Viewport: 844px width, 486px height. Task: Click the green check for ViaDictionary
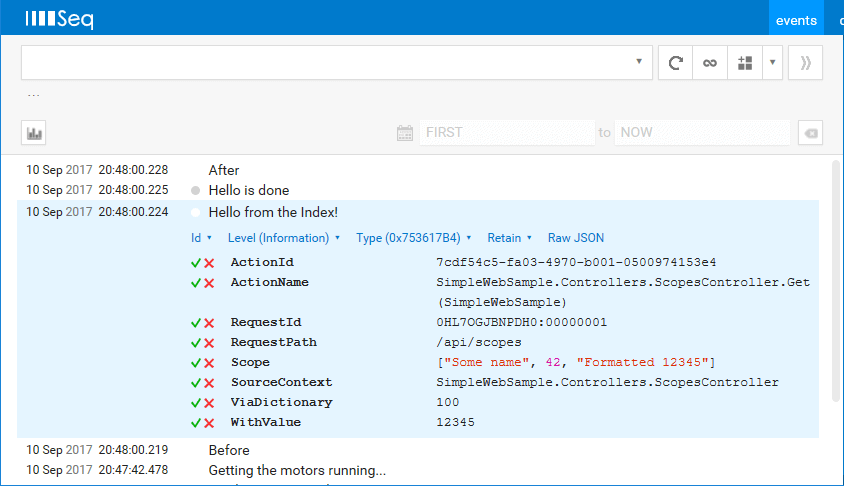(x=196, y=403)
